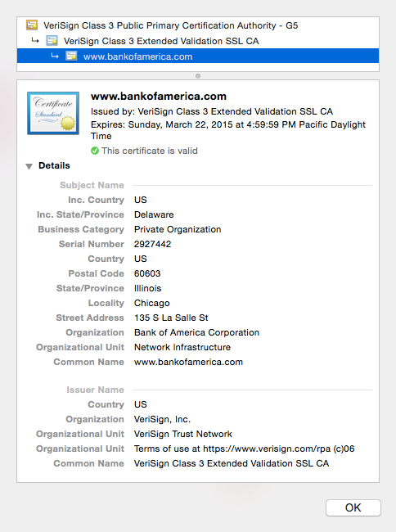Image resolution: width=396 pixels, height=532 pixels.
Task: Click the arrow before www.bankofamerica.com row
Action: (55, 56)
